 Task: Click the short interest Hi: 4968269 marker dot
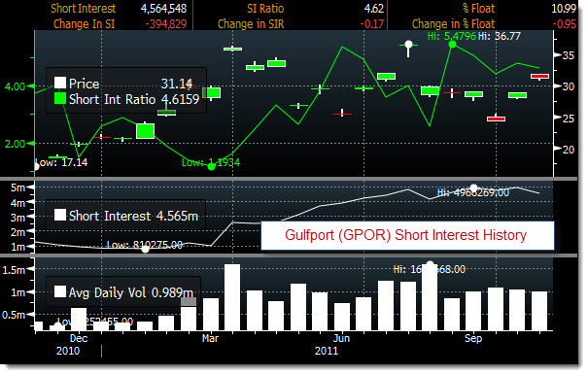point(473,187)
